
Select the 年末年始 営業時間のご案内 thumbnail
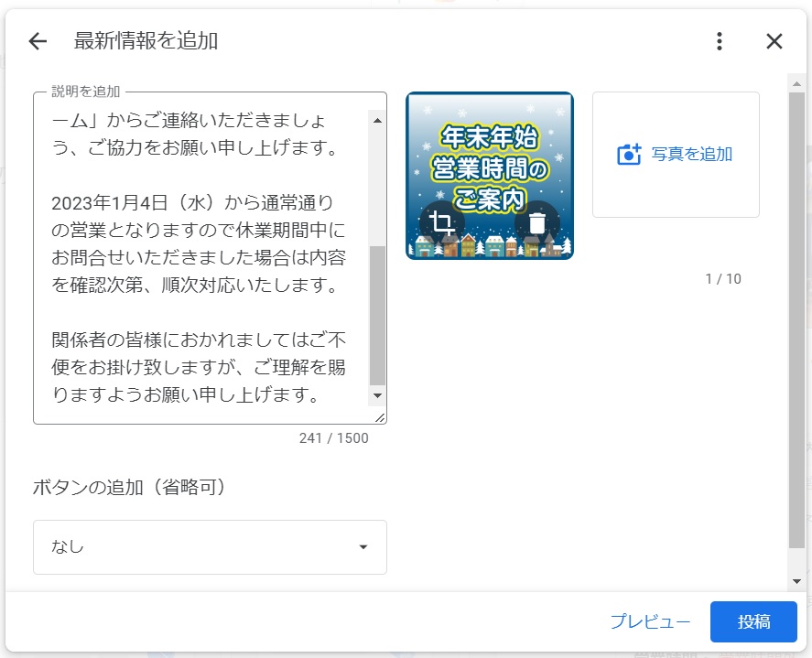coord(490,176)
